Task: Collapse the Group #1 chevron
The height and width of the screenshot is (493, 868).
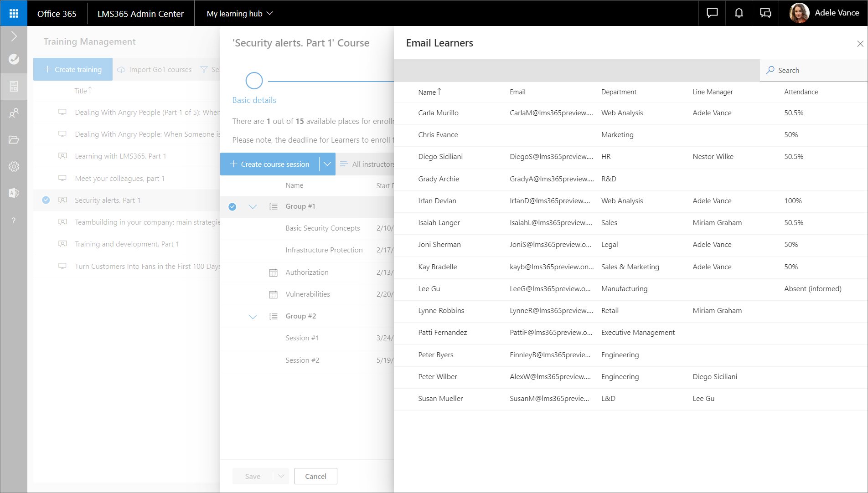Action: 253,207
